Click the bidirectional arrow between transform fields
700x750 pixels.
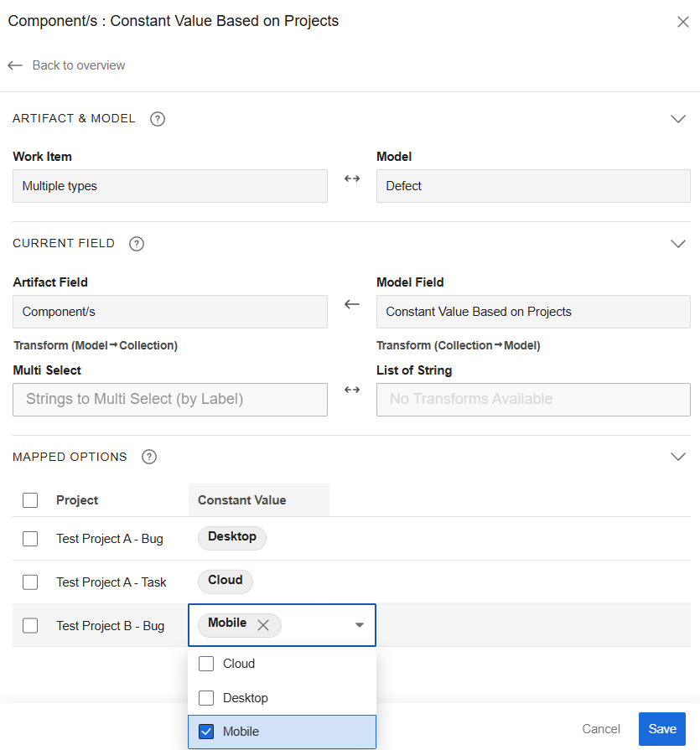tap(352, 390)
